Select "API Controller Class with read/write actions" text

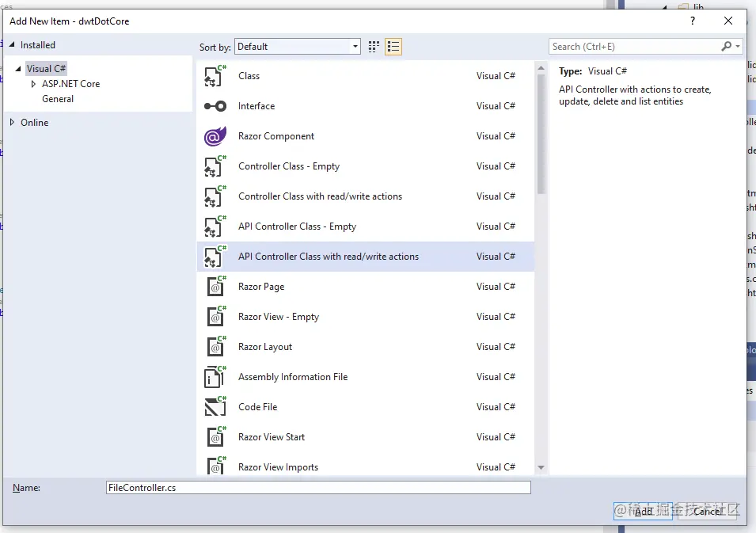click(329, 257)
